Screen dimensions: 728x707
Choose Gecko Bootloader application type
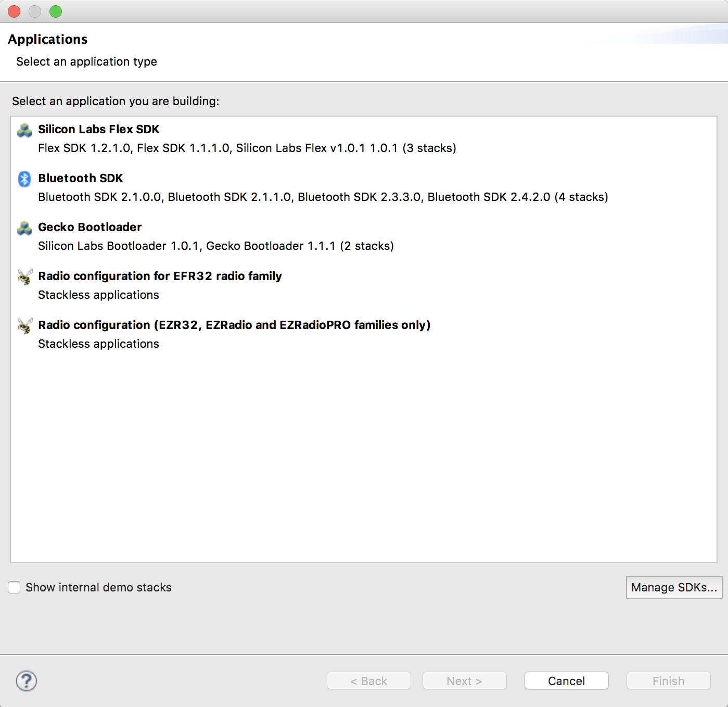(90, 227)
